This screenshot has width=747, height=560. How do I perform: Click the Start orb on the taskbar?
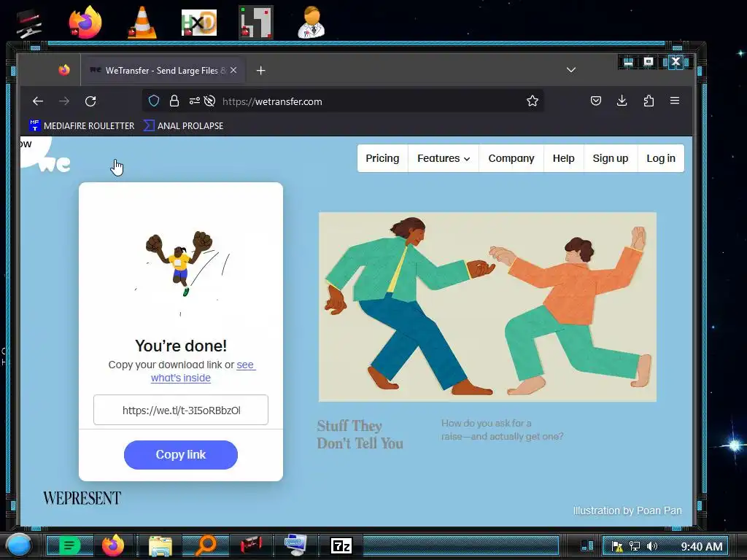(19, 545)
